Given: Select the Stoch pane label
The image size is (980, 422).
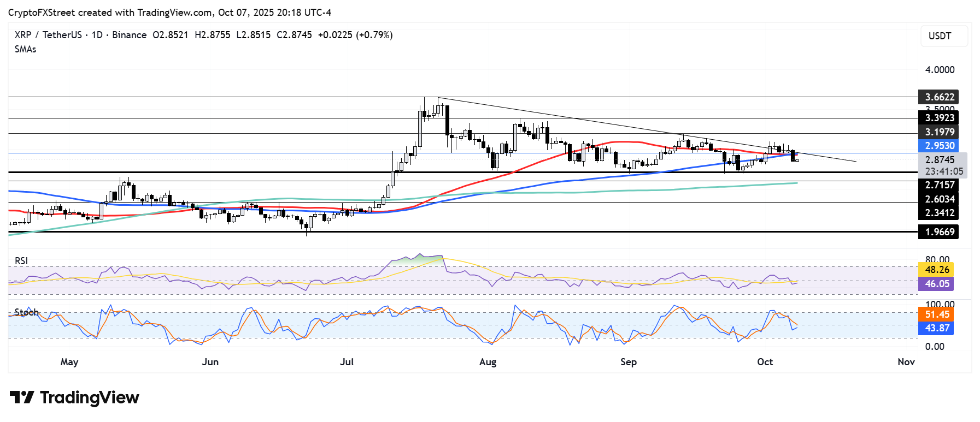Looking at the screenshot, I should click(26, 312).
